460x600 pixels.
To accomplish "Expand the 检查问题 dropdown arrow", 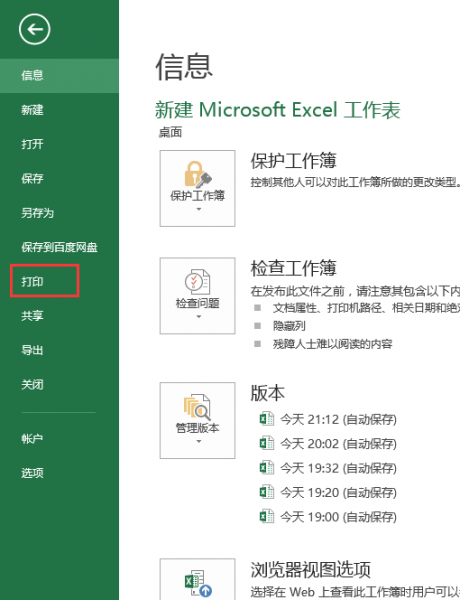I will pyautogui.click(x=198, y=317).
